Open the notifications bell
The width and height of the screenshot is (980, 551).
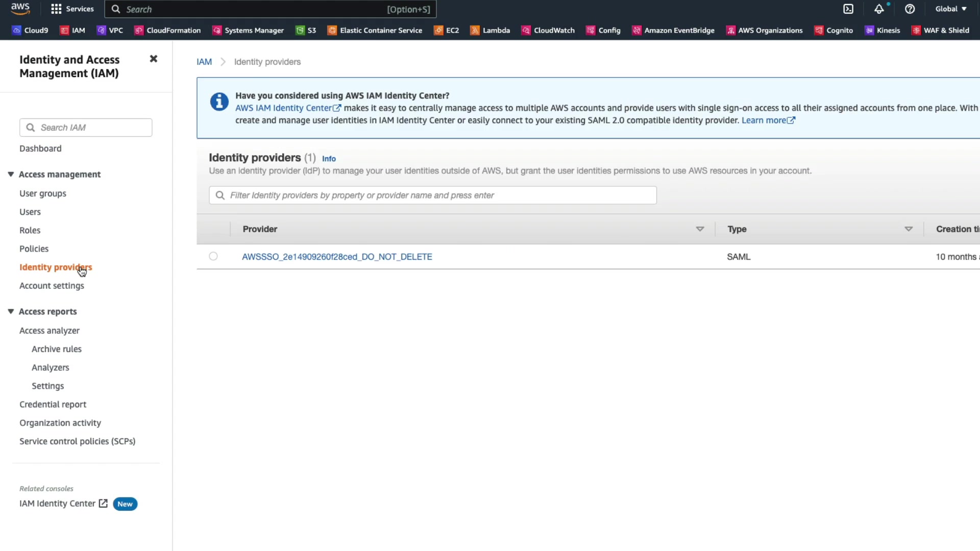coord(879,9)
